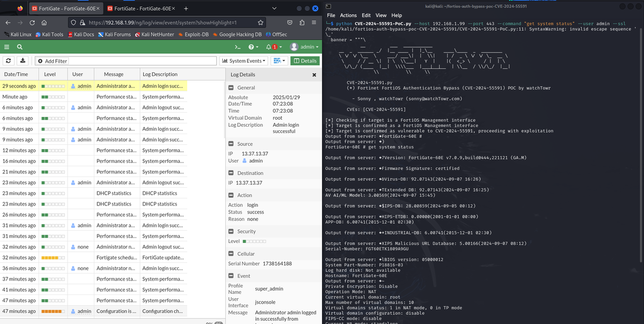The image size is (644, 324).
Task: Open the notifications bell with 1 alert
Action: coord(274,47)
